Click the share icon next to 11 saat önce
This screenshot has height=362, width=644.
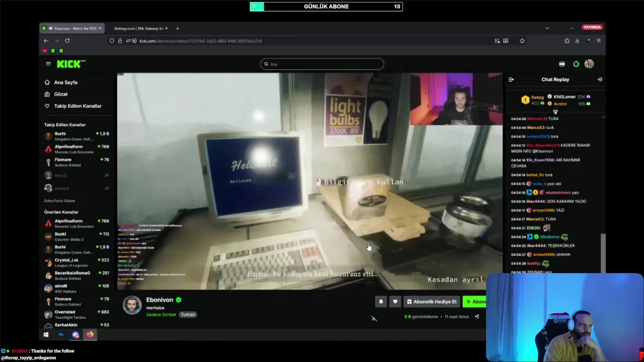point(477,317)
